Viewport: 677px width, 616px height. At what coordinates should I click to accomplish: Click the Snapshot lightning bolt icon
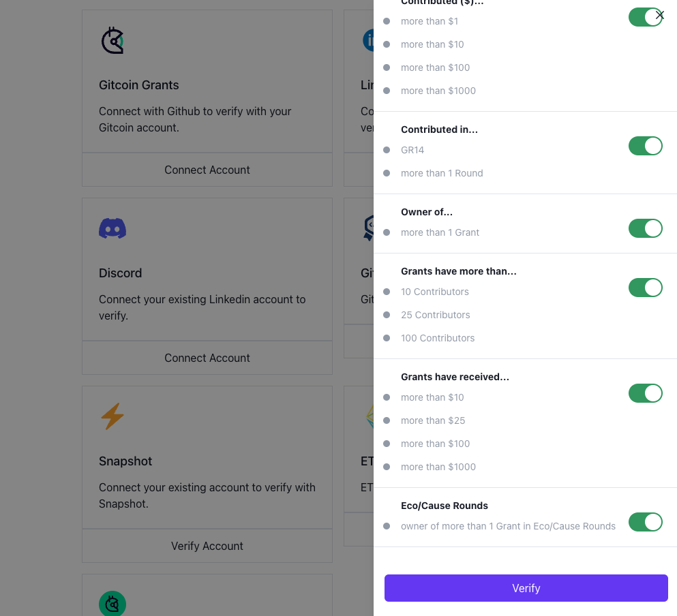point(112,416)
